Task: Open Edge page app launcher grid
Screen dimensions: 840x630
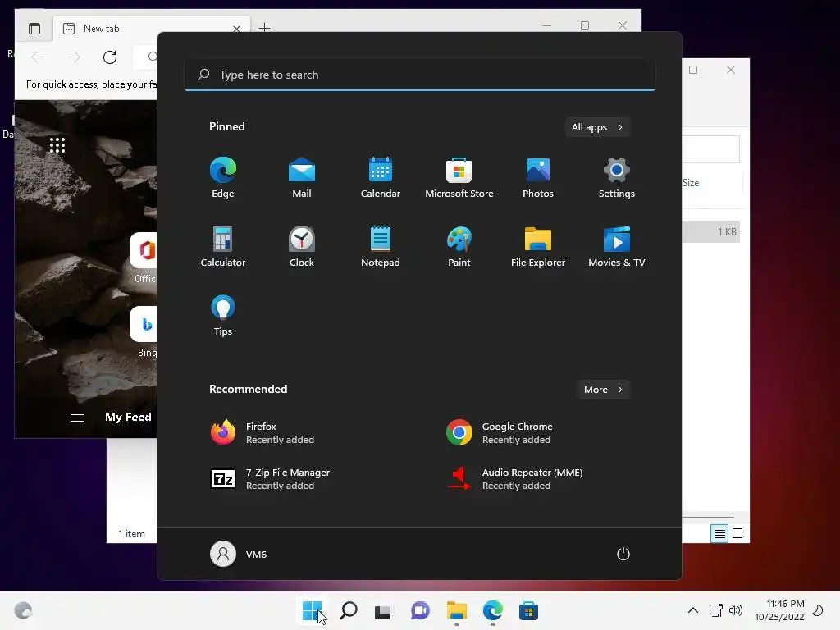Action: (x=57, y=145)
